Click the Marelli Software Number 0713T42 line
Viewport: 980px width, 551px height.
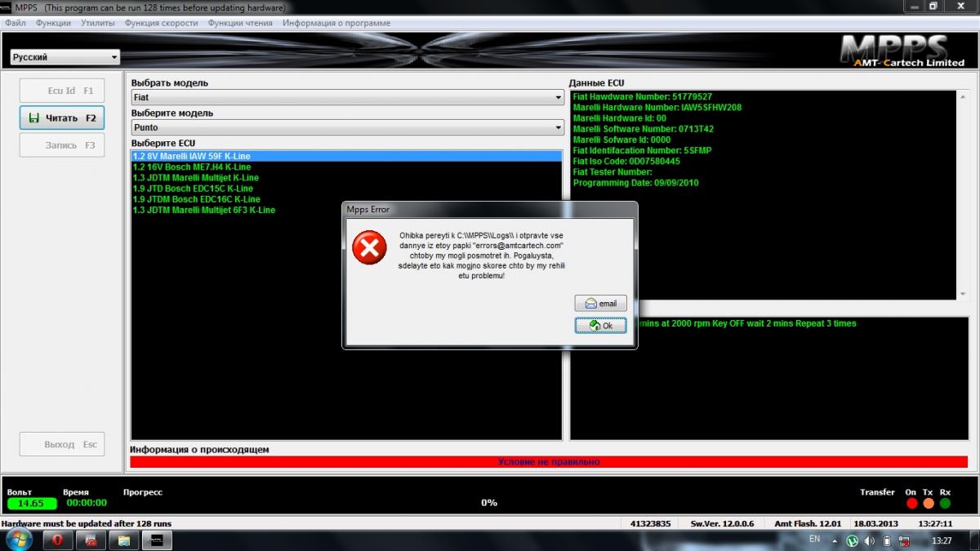point(644,129)
